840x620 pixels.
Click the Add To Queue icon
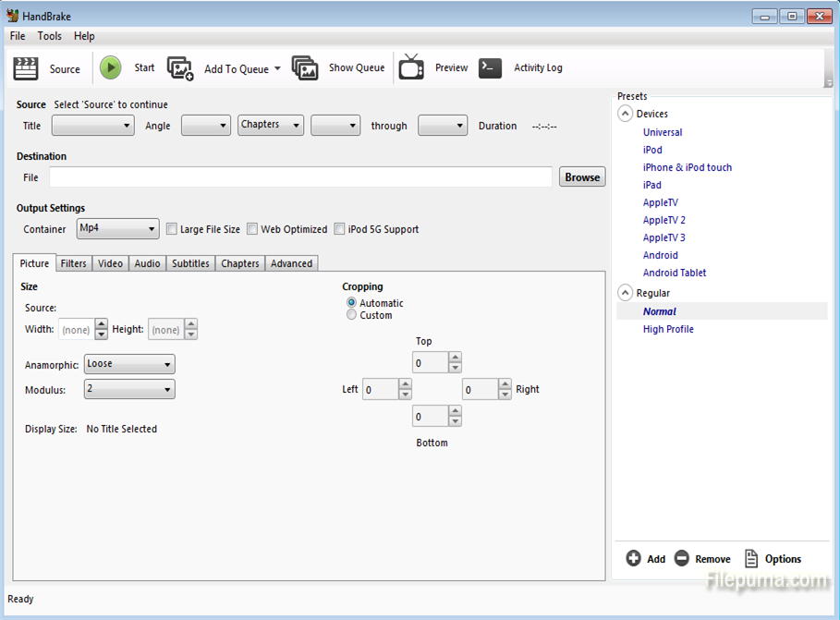coord(180,68)
